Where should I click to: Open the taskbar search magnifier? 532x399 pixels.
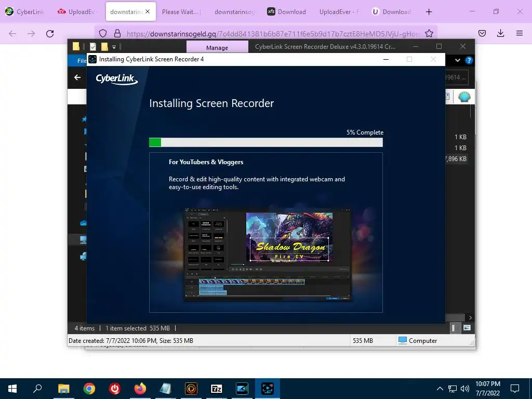point(37,389)
